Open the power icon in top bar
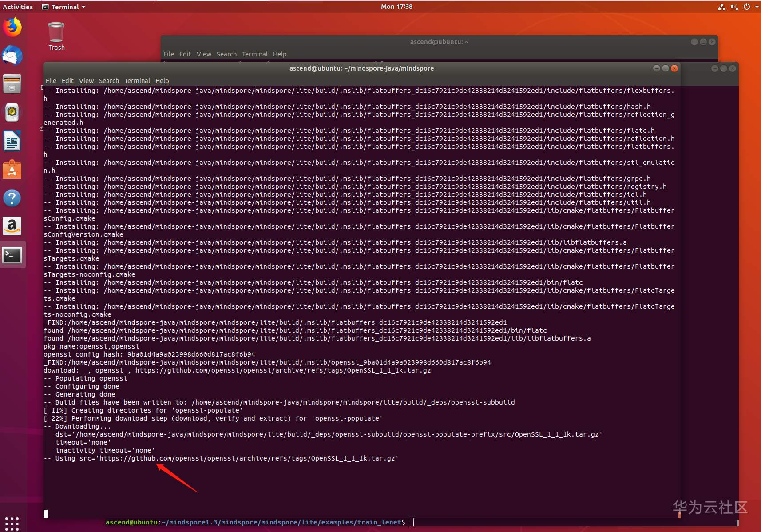Screen dimensions: 761x532 747,7
